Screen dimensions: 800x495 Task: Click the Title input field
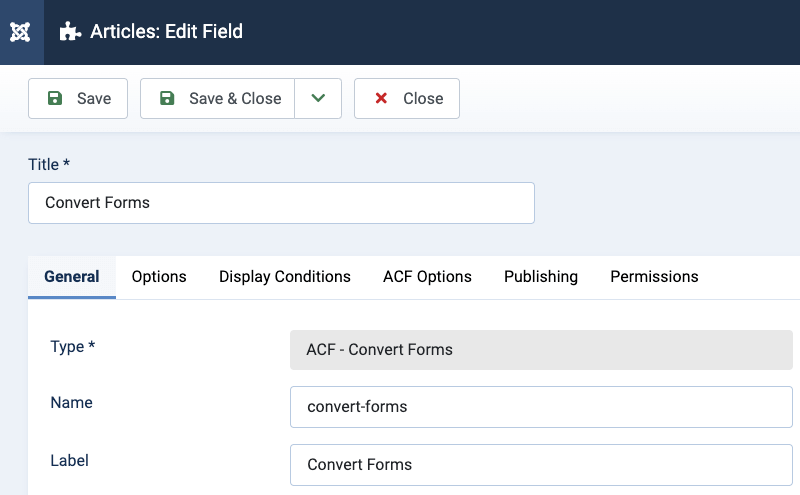pyautogui.click(x=281, y=203)
